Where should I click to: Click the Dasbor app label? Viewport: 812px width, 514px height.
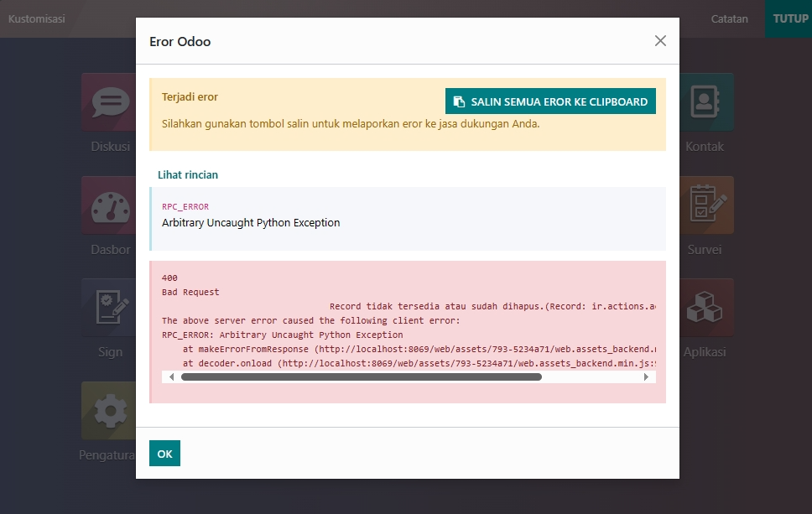pyautogui.click(x=110, y=250)
